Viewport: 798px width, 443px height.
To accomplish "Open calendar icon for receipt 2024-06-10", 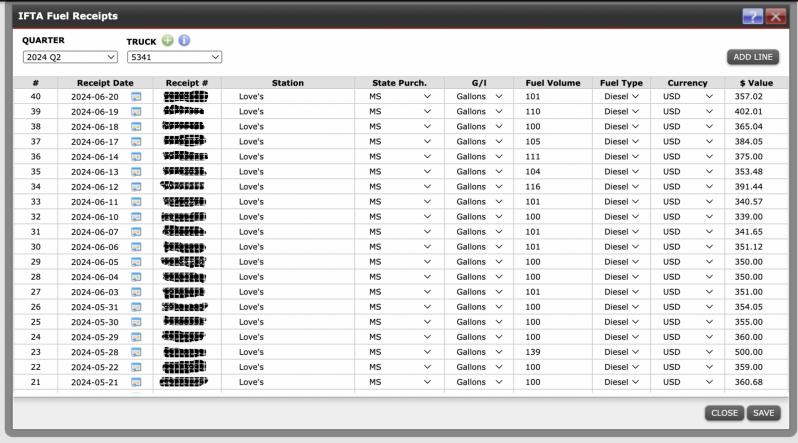I will pyautogui.click(x=136, y=217).
